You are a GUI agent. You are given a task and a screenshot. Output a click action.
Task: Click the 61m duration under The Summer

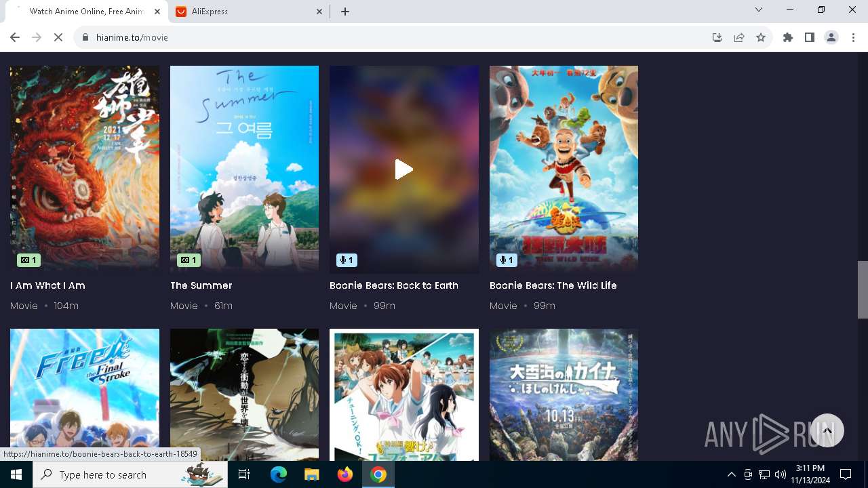[x=223, y=306]
